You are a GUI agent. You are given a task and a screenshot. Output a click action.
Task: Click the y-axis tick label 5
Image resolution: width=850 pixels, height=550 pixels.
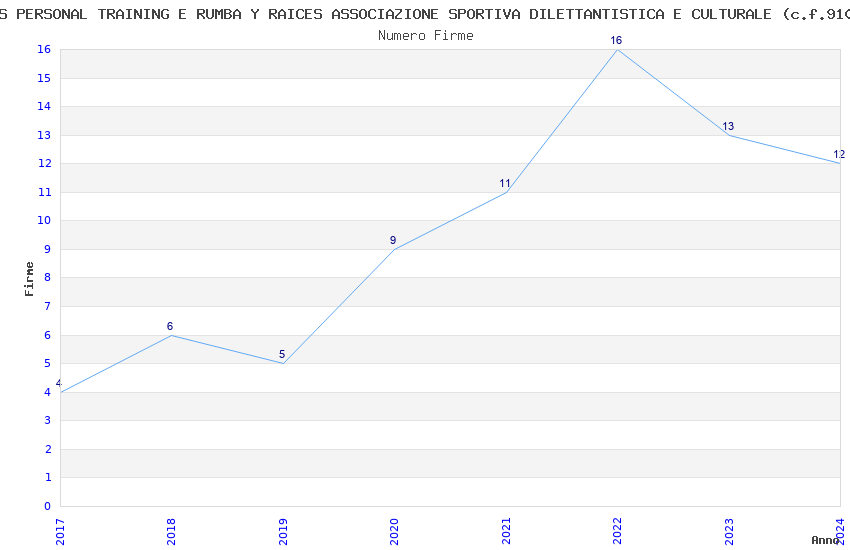48,363
